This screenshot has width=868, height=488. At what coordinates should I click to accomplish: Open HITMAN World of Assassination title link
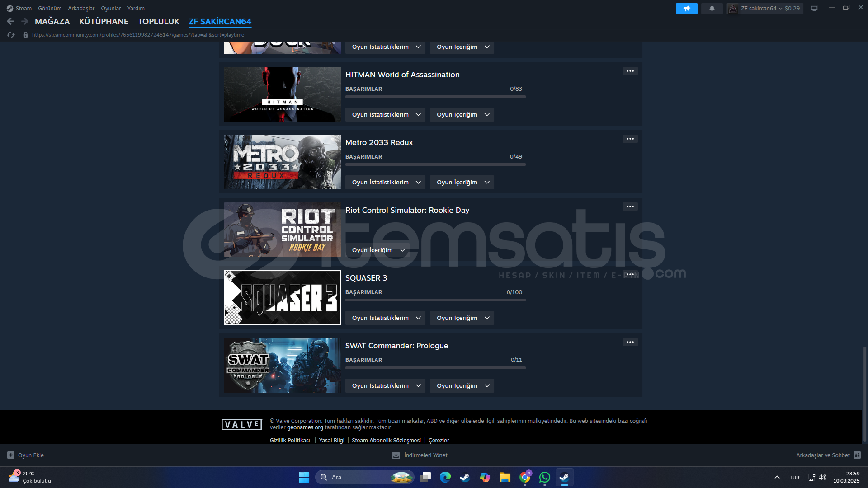402,75
